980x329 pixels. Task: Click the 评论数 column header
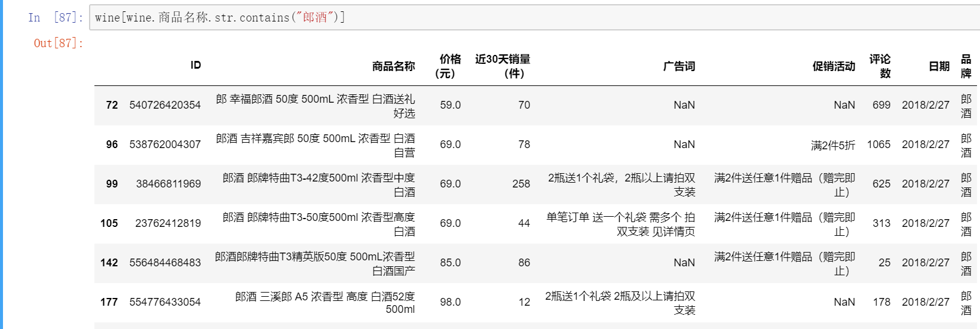tap(880, 66)
